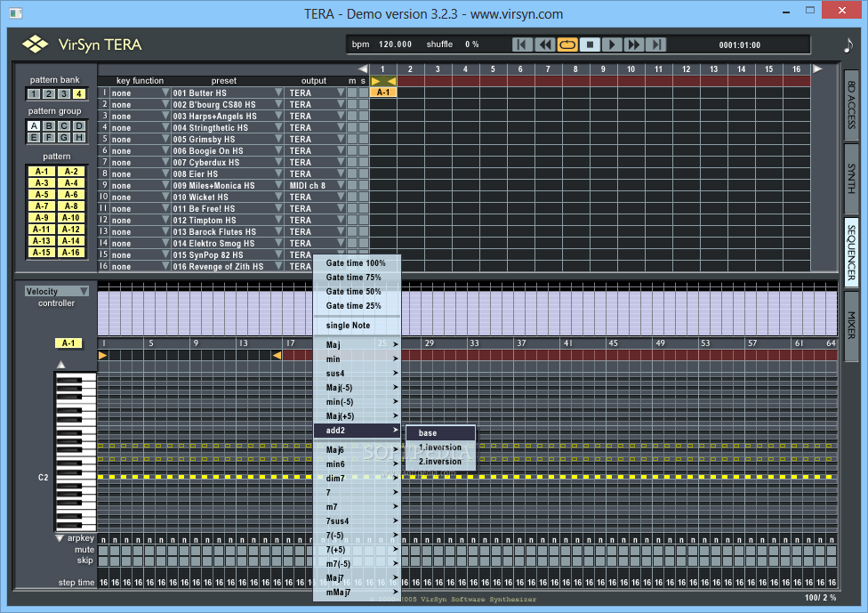This screenshot has width=868, height=613.
Task: Open preset dropdown for 010 Wicket HS
Action: click(278, 197)
